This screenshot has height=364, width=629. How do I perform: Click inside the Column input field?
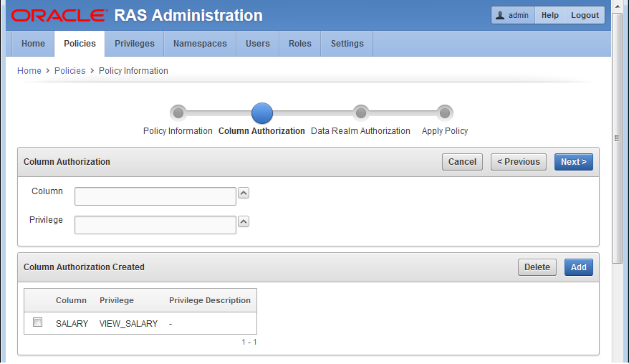(155, 196)
